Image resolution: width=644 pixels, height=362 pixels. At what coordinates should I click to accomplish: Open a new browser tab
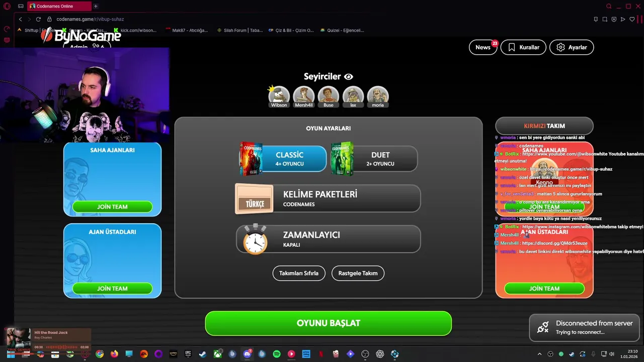click(x=96, y=6)
